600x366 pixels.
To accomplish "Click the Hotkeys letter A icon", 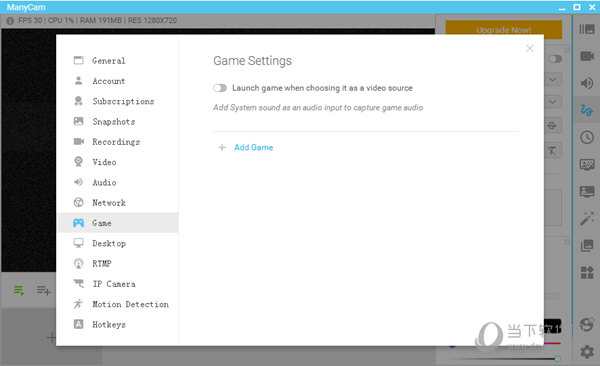I will [x=78, y=324].
